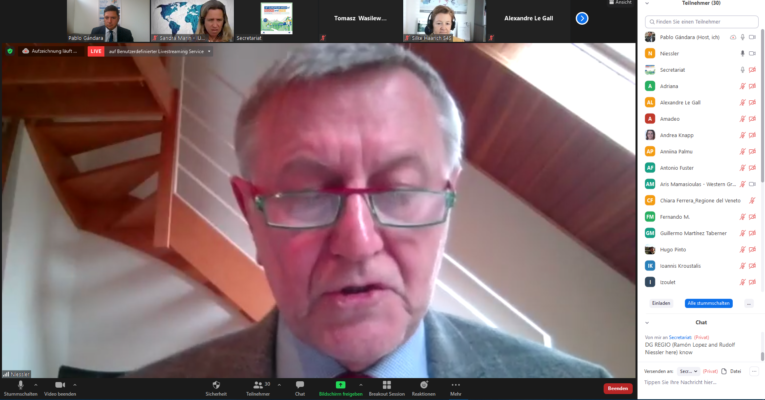765x400 pixels.
Task: Click the Datei file attachment icon
Action: 724,371
